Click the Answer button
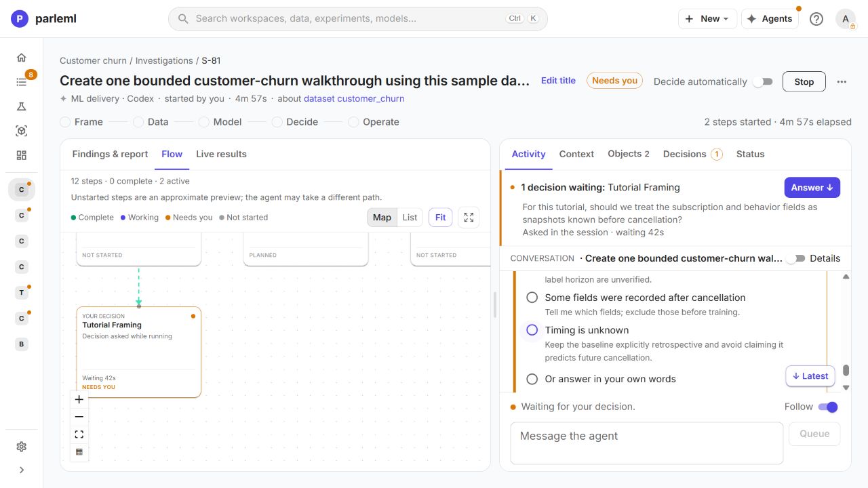This screenshot has width=868, height=488. coord(812,188)
